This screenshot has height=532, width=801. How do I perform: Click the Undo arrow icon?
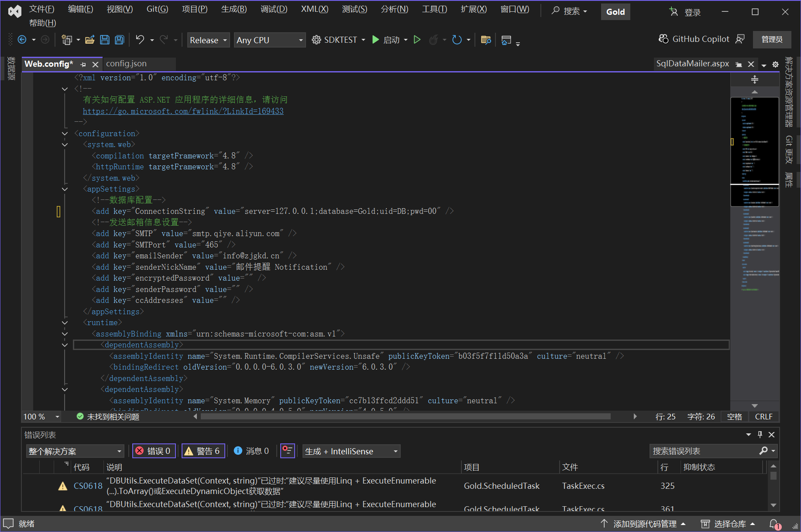coord(140,40)
